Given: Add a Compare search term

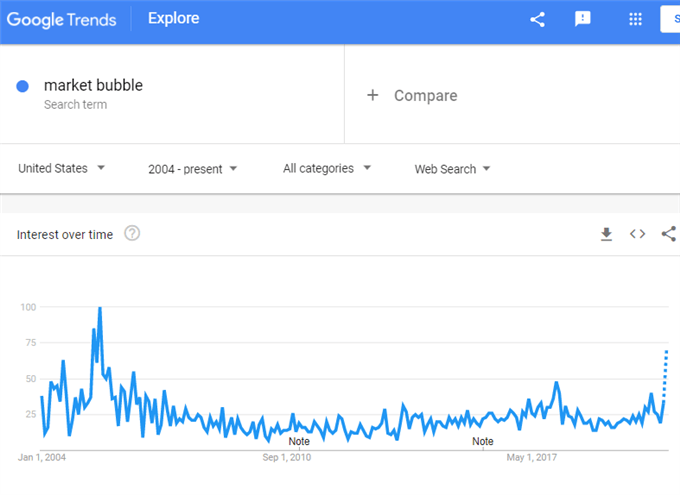Looking at the screenshot, I should pos(425,95).
